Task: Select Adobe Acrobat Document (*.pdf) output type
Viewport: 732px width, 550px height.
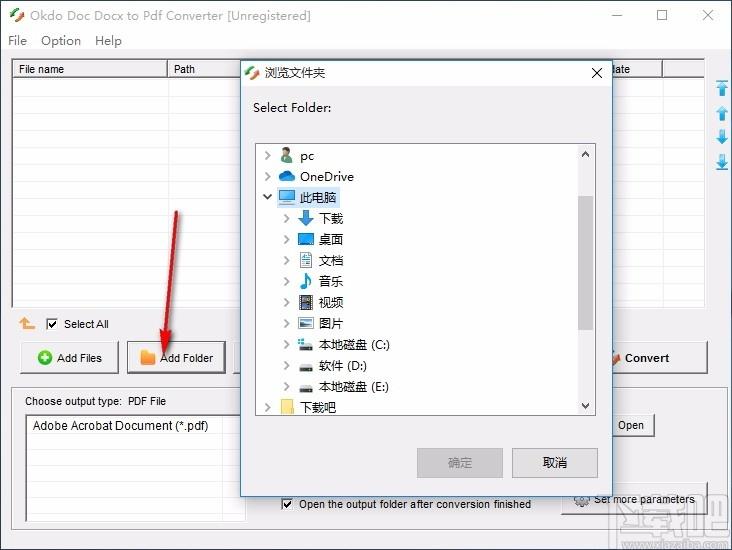Action: 120,426
